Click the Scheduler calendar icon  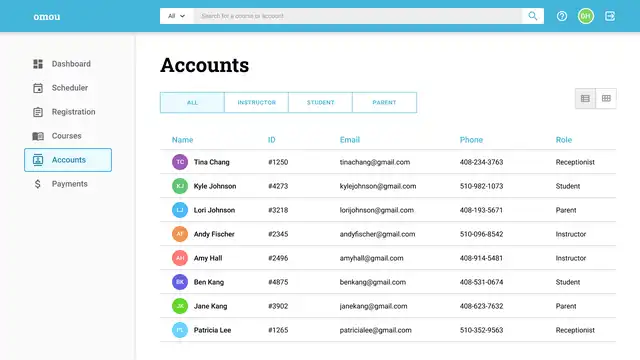point(38,88)
